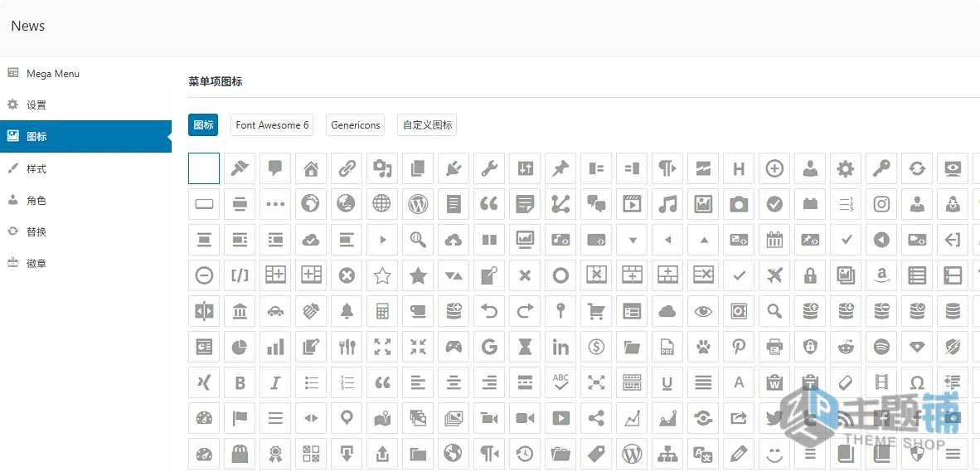The image size is (980, 472).
Task: Open the 徽章 sidebar section
Action: (85, 264)
